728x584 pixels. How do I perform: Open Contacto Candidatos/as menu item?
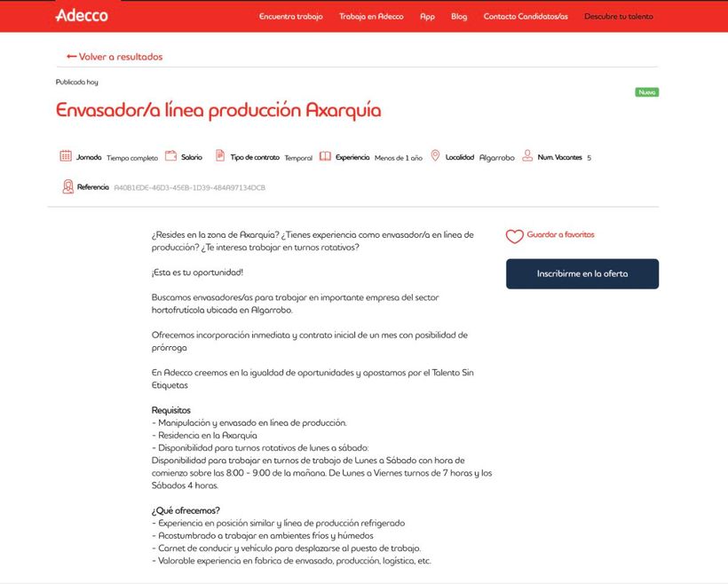pyautogui.click(x=526, y=16)
